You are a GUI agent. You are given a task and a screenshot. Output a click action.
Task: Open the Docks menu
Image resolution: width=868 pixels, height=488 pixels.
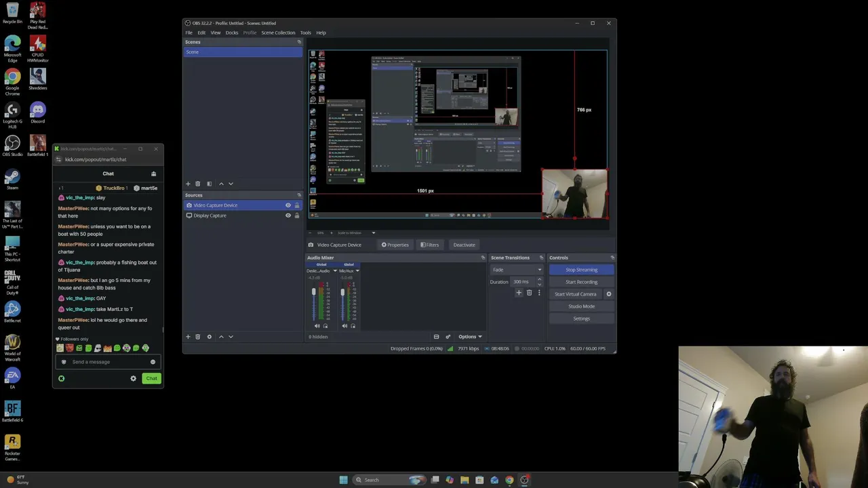point(232,33)
